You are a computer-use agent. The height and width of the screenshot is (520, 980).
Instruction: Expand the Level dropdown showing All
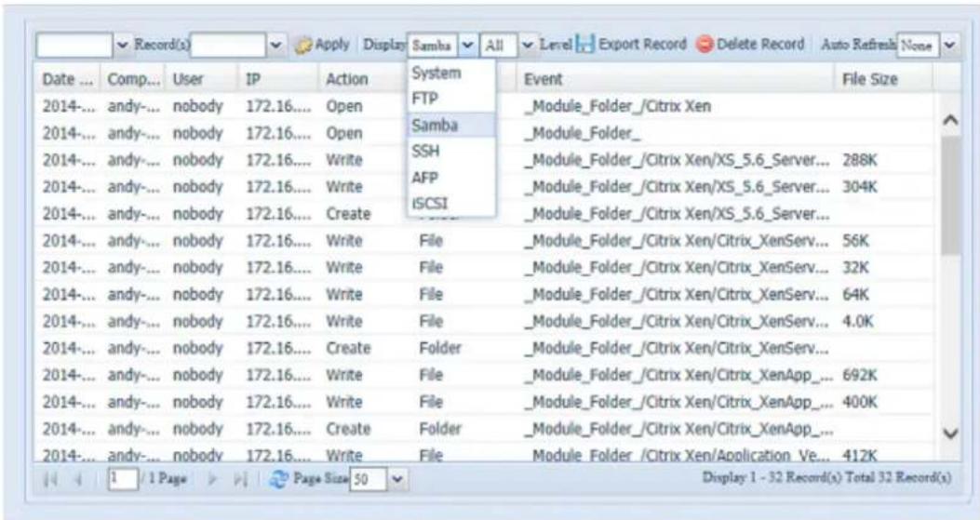coord(529,45)
